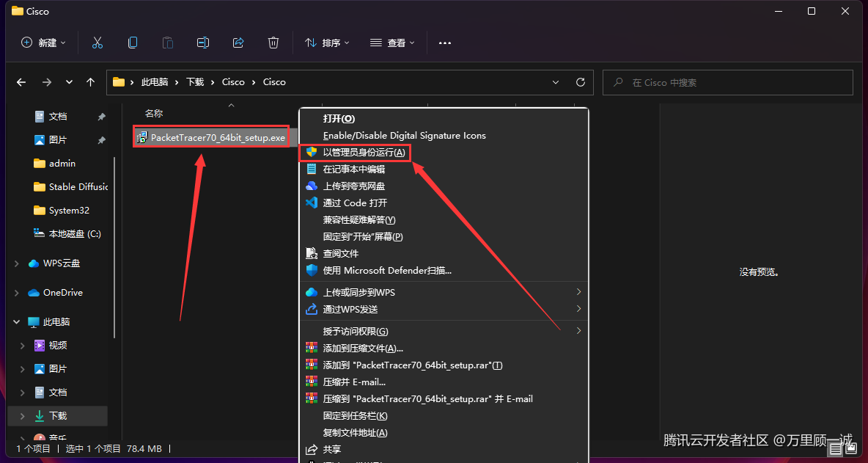Choose 固定到"开始"屏幕(P) menu entry

click(363, 236)
